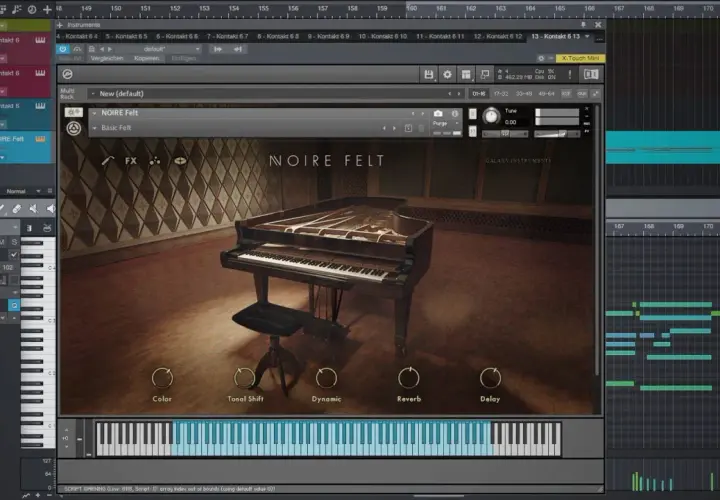Click the save snapshot icon beside Basic Felt
This screenshot has height=500, width=720.
pyautogui.click(x=408, y=128)
